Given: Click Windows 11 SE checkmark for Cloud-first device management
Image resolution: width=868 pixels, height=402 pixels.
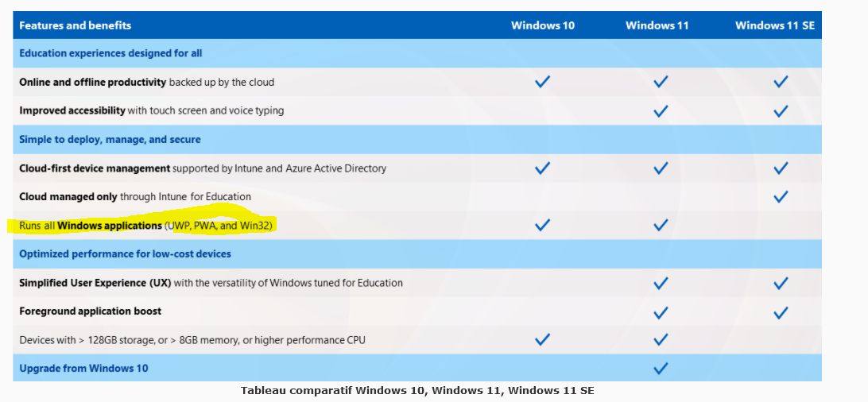Looking at the screenshot, I should pos(781,168).
